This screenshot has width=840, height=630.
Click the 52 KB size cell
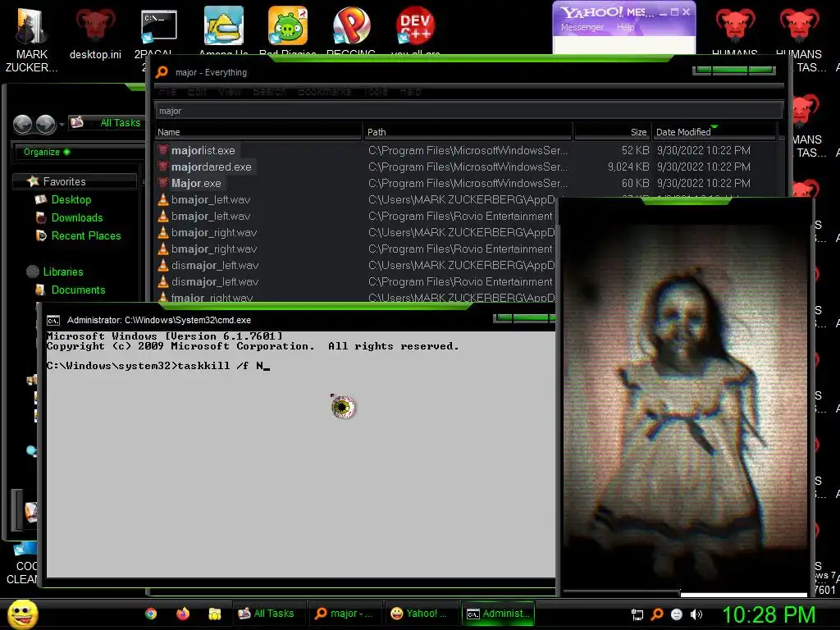[636, 151]
